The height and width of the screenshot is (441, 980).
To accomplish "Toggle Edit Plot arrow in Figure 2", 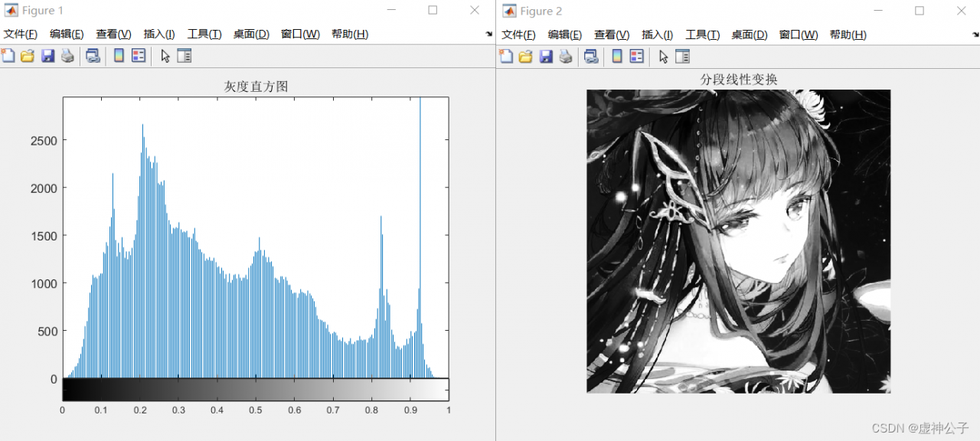I will [663, 56].
